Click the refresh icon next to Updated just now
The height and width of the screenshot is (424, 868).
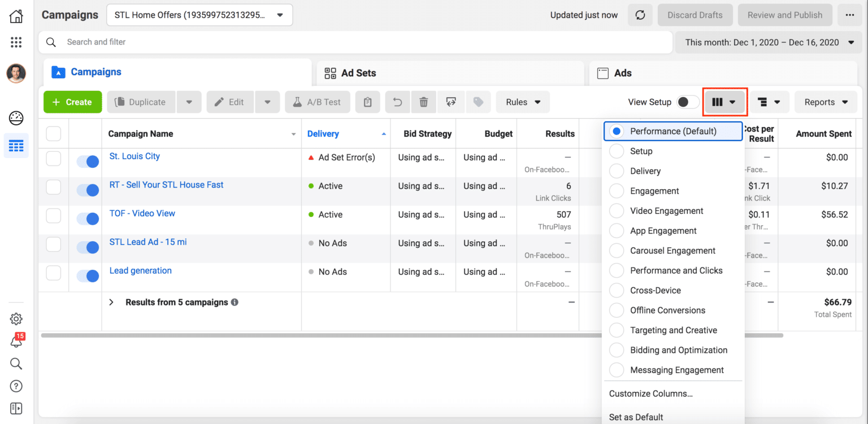click(640, 15)
